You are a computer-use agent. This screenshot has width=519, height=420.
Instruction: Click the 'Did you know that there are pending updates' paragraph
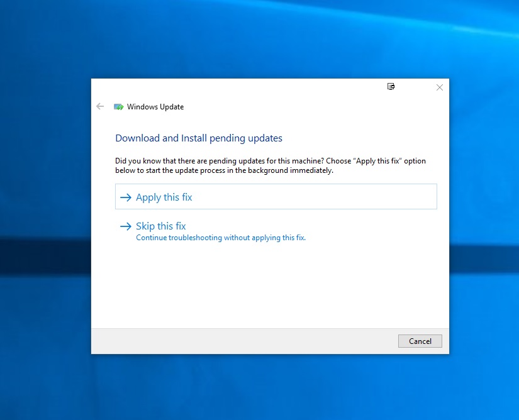tap(271, 166)
